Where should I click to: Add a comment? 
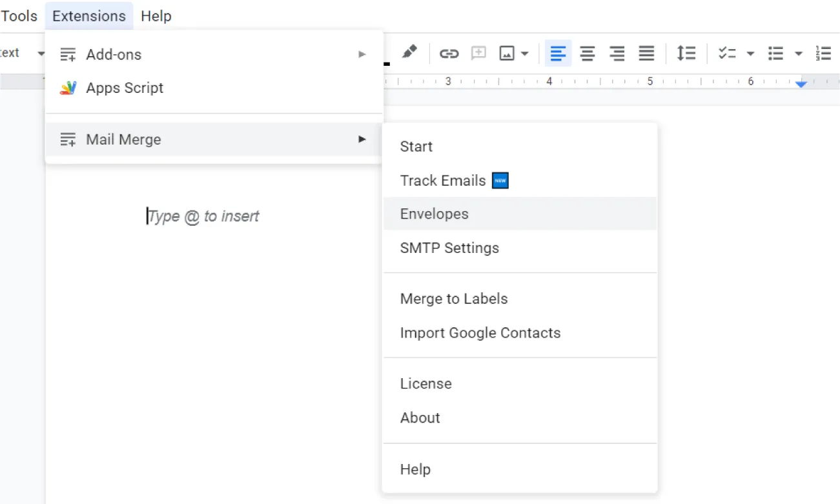[478, 54]
